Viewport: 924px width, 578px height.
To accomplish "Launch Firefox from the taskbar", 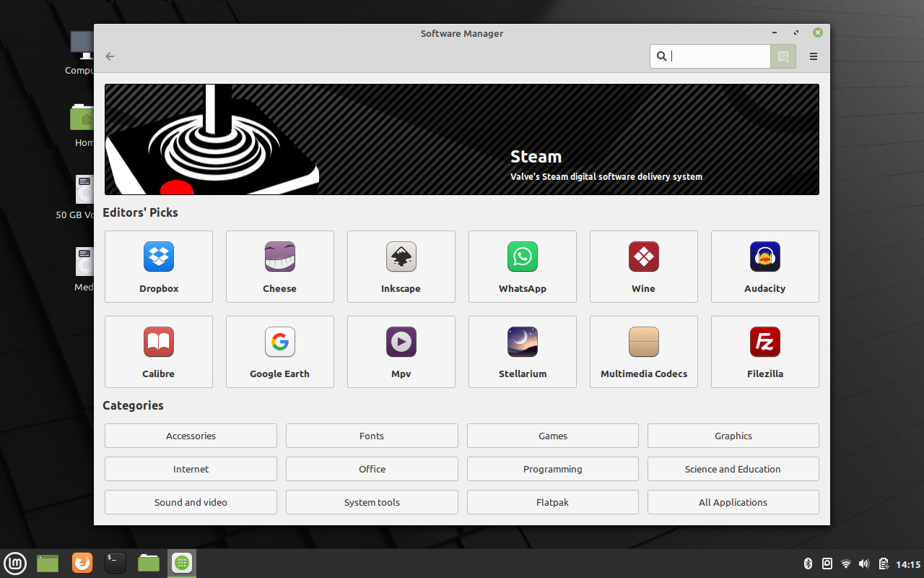I will point(82,563).
